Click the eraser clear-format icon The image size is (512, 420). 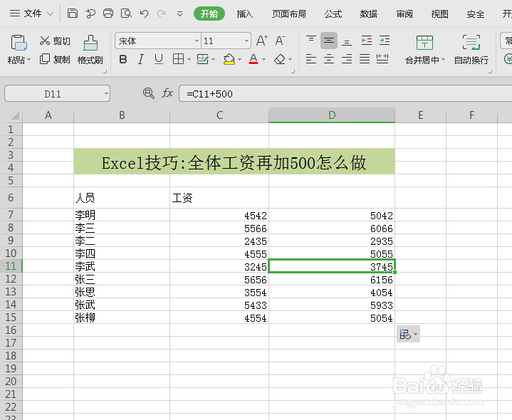[280, 59]
